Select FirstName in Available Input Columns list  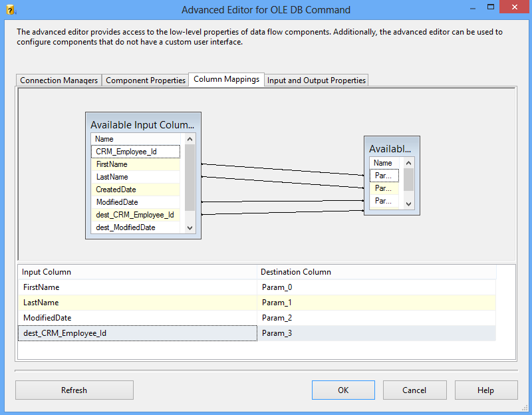coord(136,164)
